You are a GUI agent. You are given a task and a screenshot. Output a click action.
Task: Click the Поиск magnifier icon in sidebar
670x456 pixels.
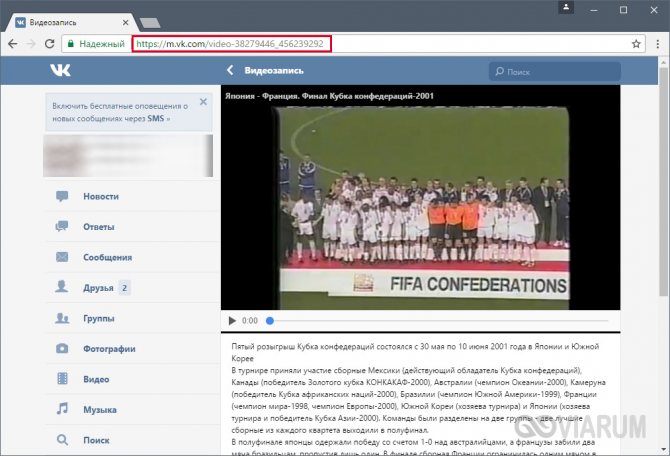[x=62, y=440]
